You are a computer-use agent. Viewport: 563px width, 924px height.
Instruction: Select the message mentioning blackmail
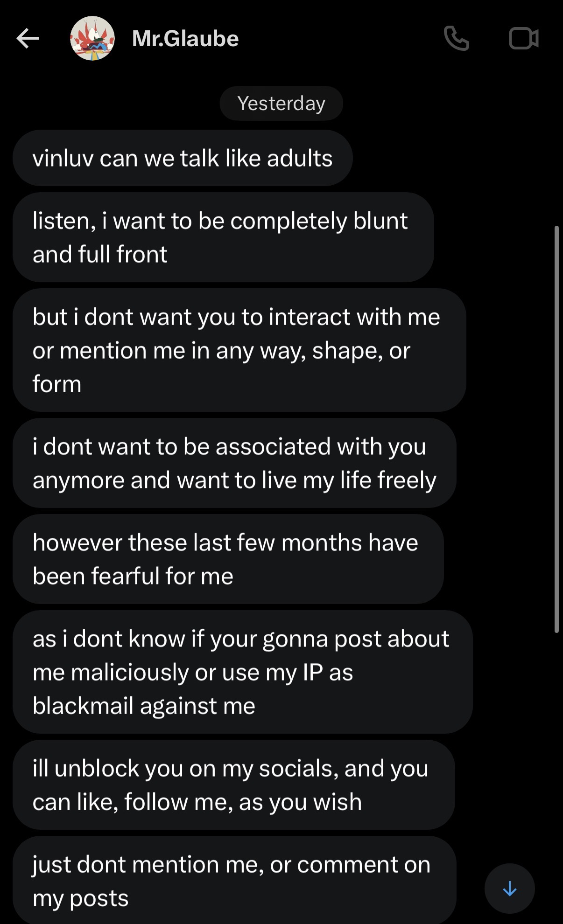tap(242, 672)
